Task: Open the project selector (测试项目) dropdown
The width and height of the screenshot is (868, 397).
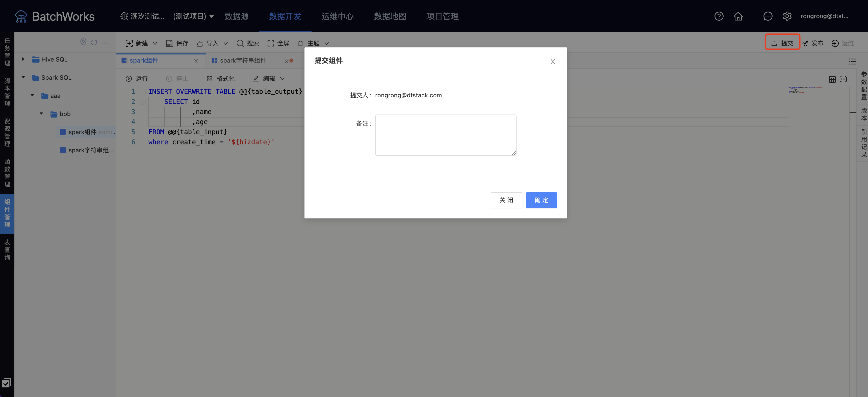Action: (193, 16)
